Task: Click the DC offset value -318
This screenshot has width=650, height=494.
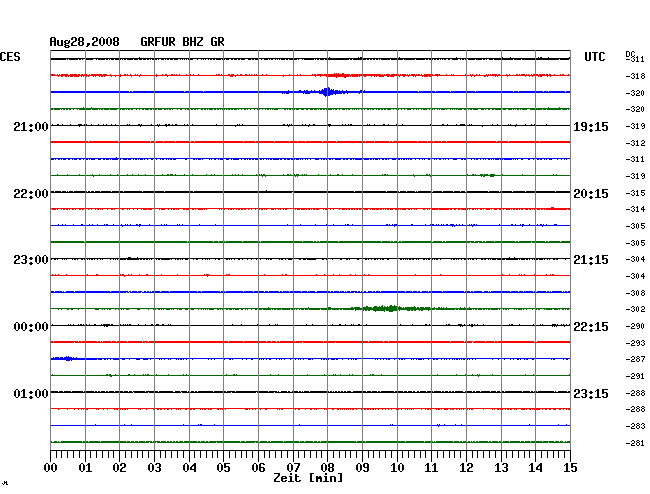Action: click(x=635, y=76)
